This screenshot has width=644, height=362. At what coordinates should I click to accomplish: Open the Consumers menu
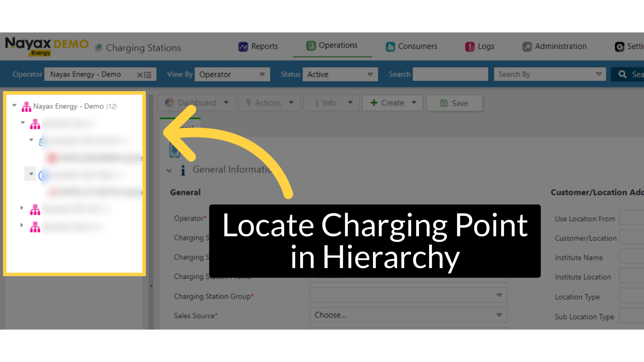pyautogui.click(x=412, y=46)
